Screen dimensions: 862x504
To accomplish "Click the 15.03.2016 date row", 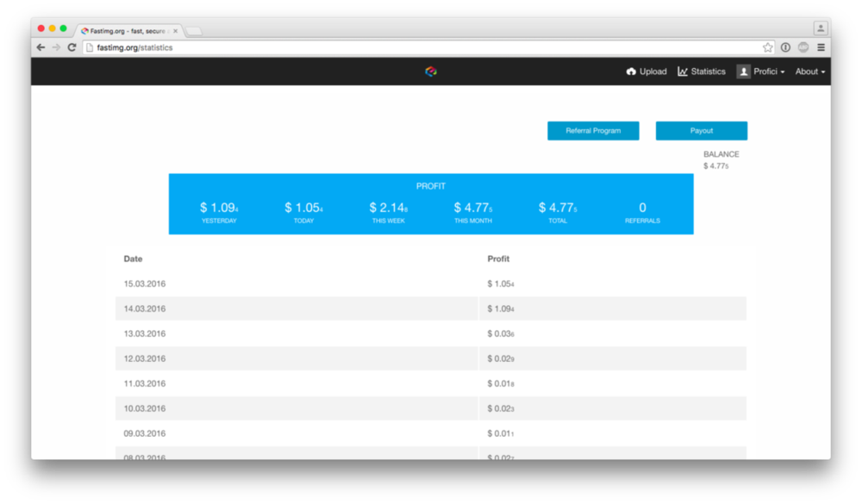I will [145, 283].
